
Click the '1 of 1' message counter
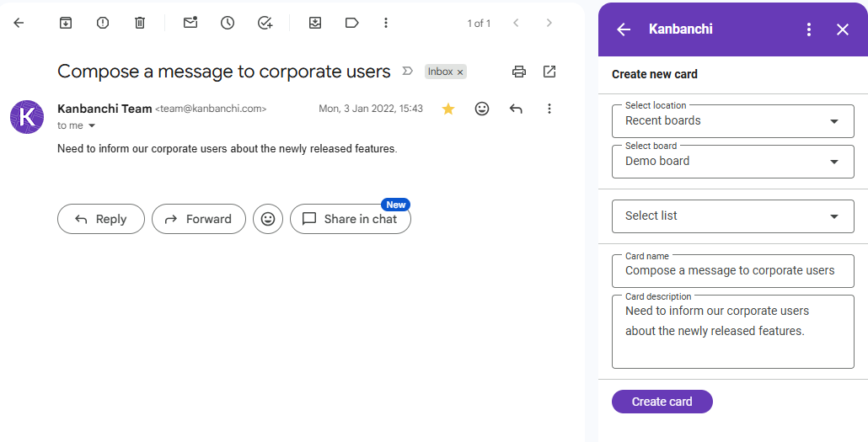click(x=479, y=24)
